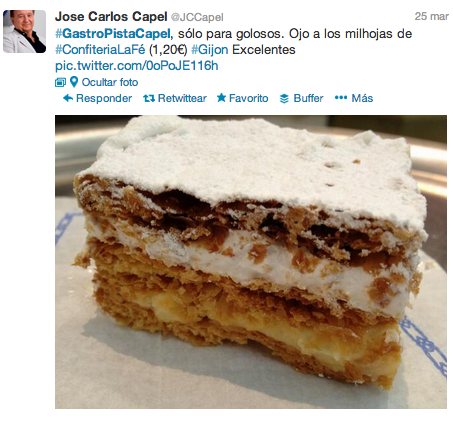Image resolution: width=453 pixels, height=421 pixels.
Task: Open the #GastroPistaCapel hashtag
Action: (x=113, y=34)
